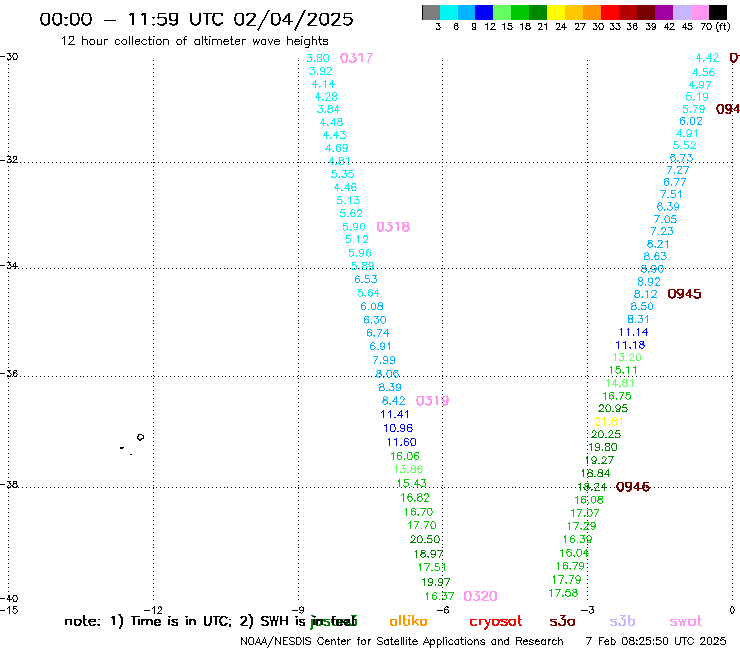
Task: Click the time range title '00:00 – 11:59 UTC 02/04/2025'
Action: click(196, 19)
